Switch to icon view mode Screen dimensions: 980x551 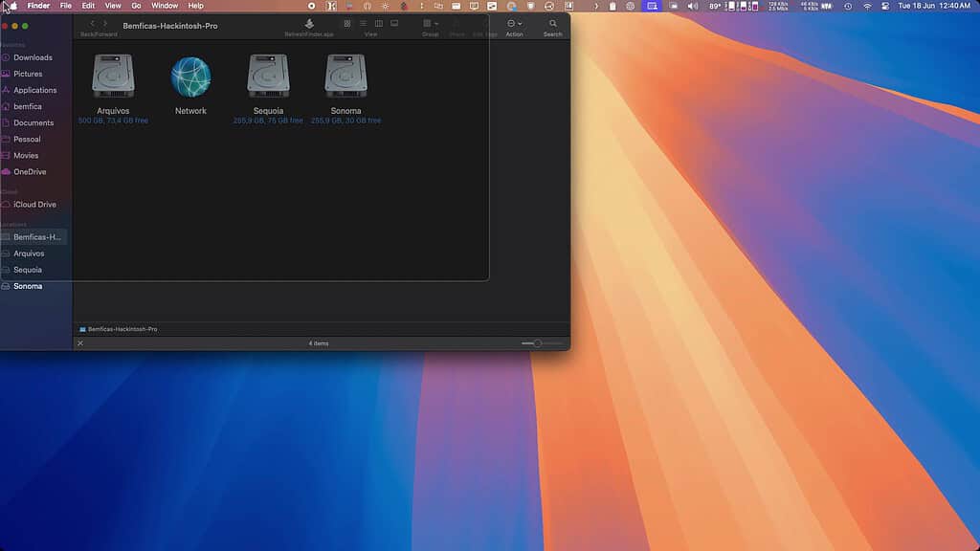347,23
